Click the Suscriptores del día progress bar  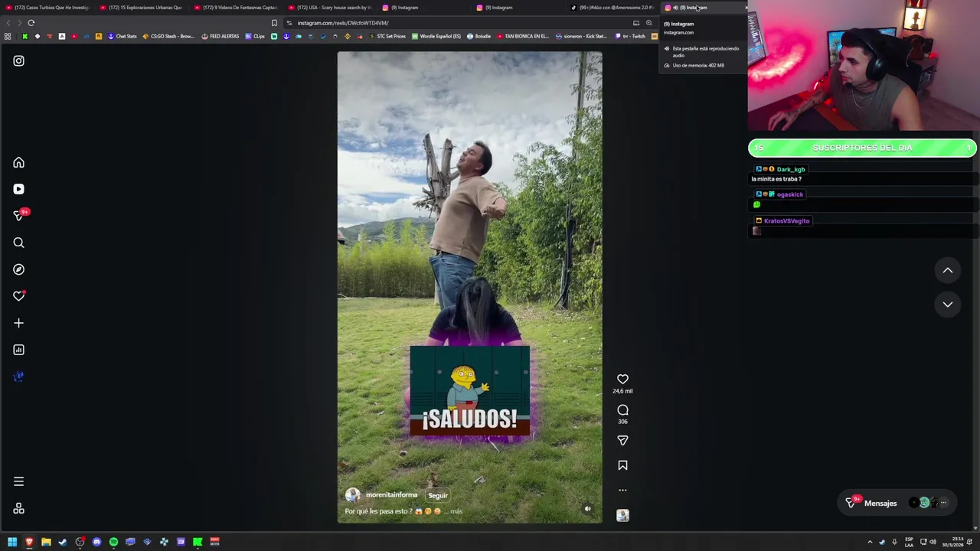(862, 148)
